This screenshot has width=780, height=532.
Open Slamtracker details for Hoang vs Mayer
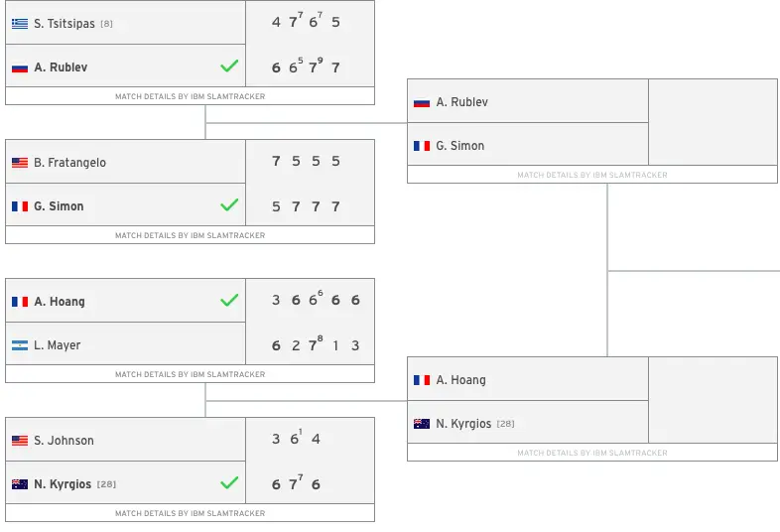pyautogui.click(x=190, y=374)
